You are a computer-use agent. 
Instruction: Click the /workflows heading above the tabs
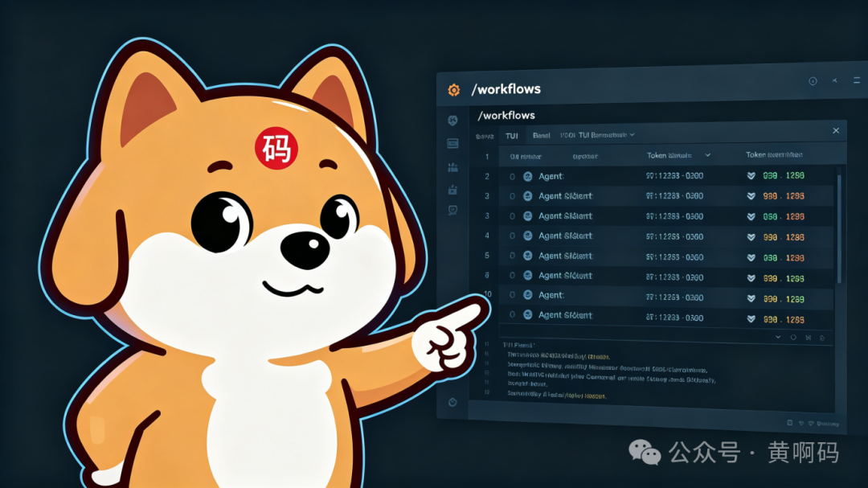click(x=506, y=115)
